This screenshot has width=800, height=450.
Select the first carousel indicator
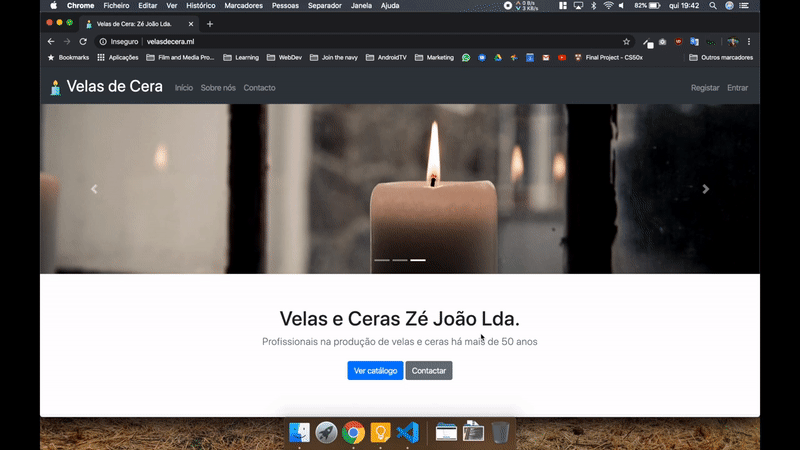tap(382, 260)
